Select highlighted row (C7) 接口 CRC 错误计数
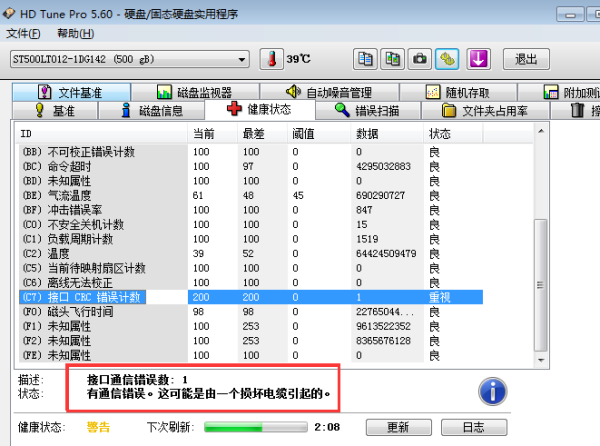The width and height of the screenshot is (600, 446). [x=251, y=297]
